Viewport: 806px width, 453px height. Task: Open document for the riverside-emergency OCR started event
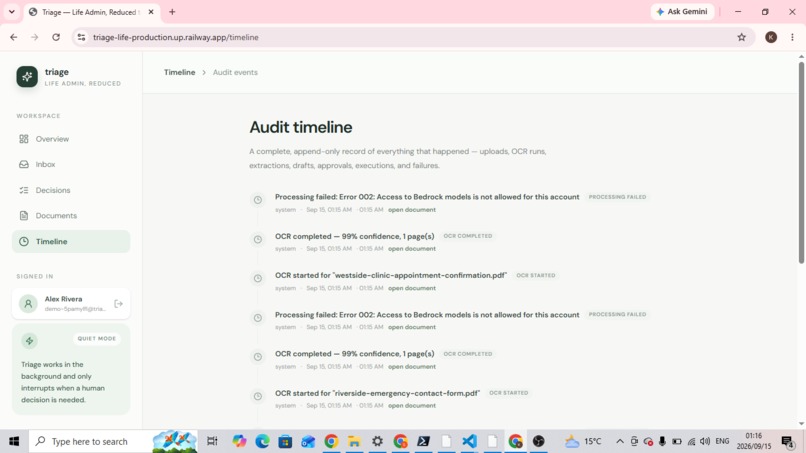(x=412, y=406)
